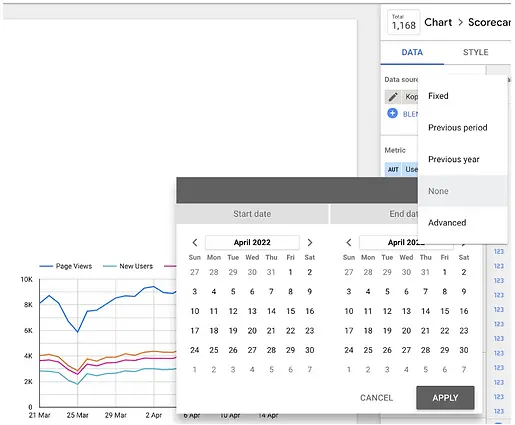Pick April 15 in the Start date calendar
This screenshot has width=515, height=425.
click(x=290, y=311)
